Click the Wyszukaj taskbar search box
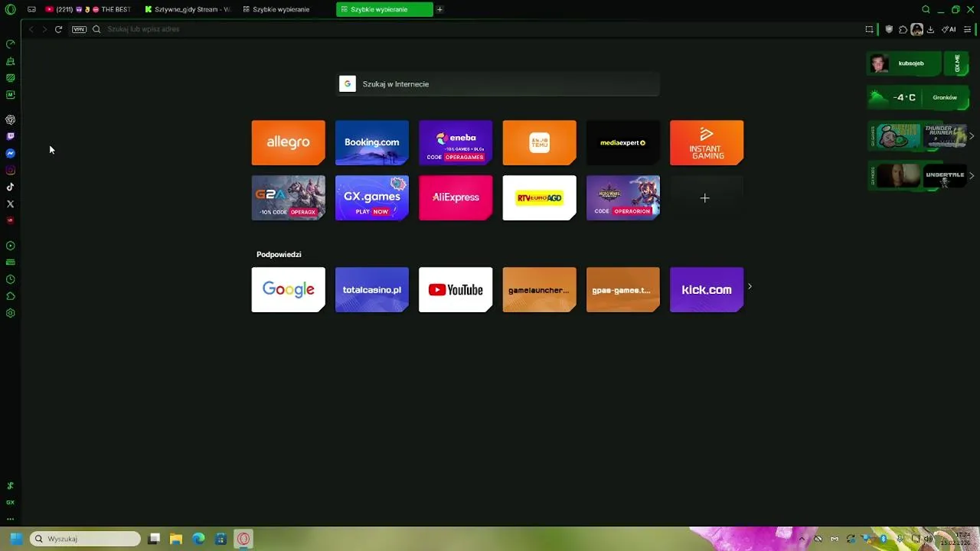This screenshot has height=551, width=980. pos(86,539)
